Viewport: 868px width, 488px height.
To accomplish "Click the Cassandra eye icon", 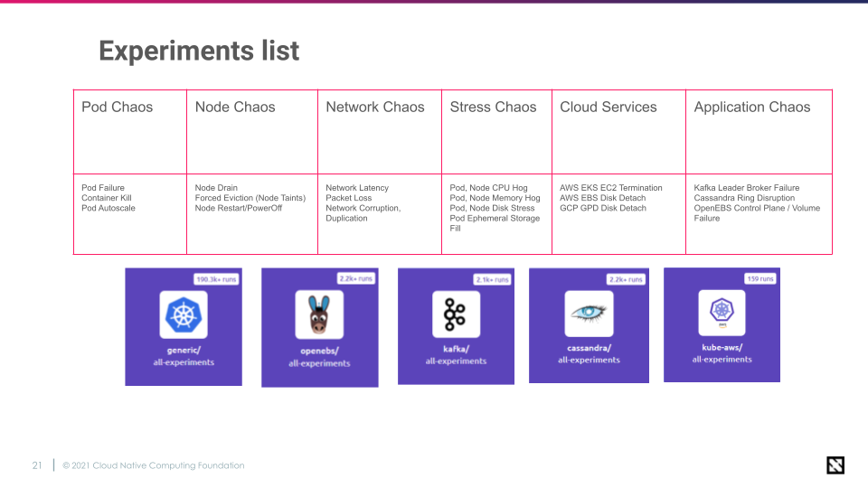I will point(589,314).
